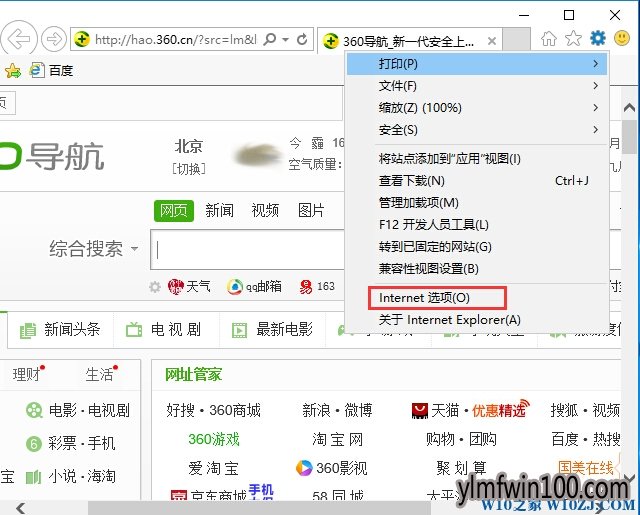Open the 综合搜索 dropdown
The width and height of the screenshot is (640, 515).
tap(93, 249)
